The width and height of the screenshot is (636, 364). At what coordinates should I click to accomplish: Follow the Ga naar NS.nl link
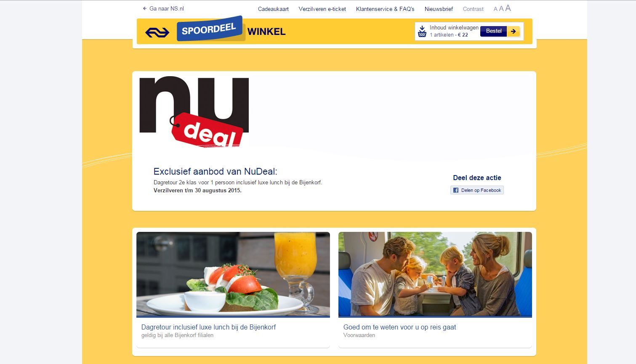(x=163, y=8)
